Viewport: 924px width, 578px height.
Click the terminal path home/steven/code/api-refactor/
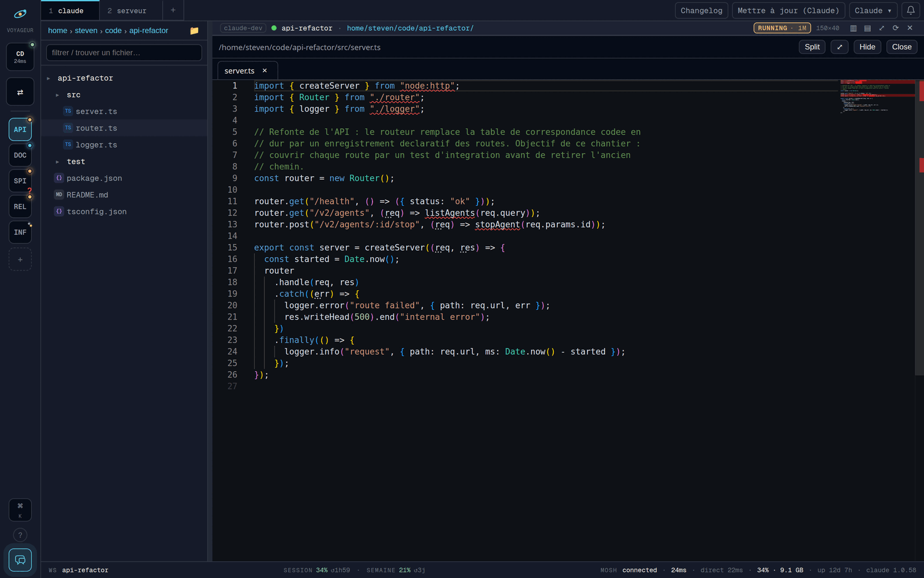tap(410, 28)
